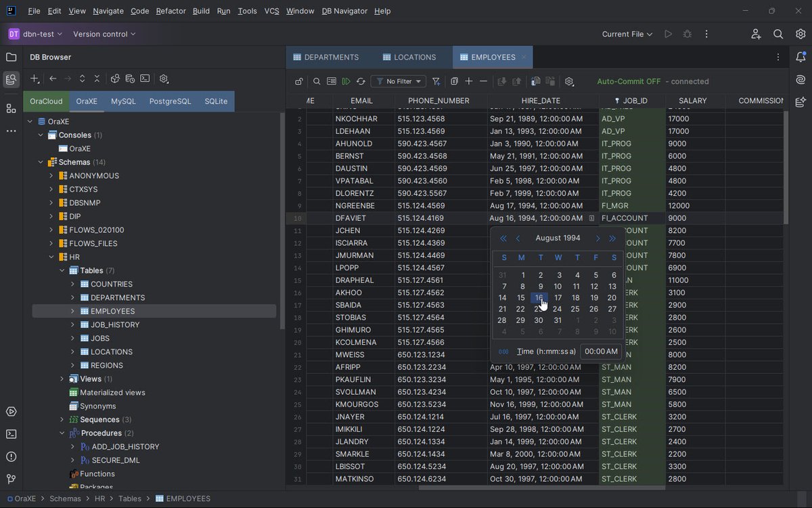Open the Current File run configuration dropdown
This screenshot has height=508, width=812.
click(x=627, y=34)
